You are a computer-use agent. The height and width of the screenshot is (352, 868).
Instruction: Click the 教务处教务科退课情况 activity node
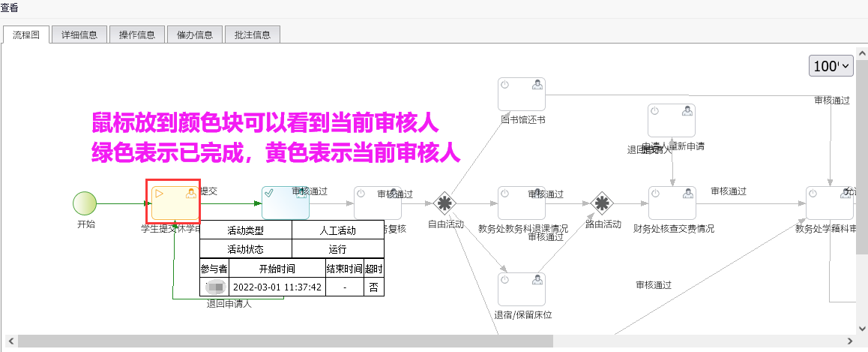click(522, 203)
